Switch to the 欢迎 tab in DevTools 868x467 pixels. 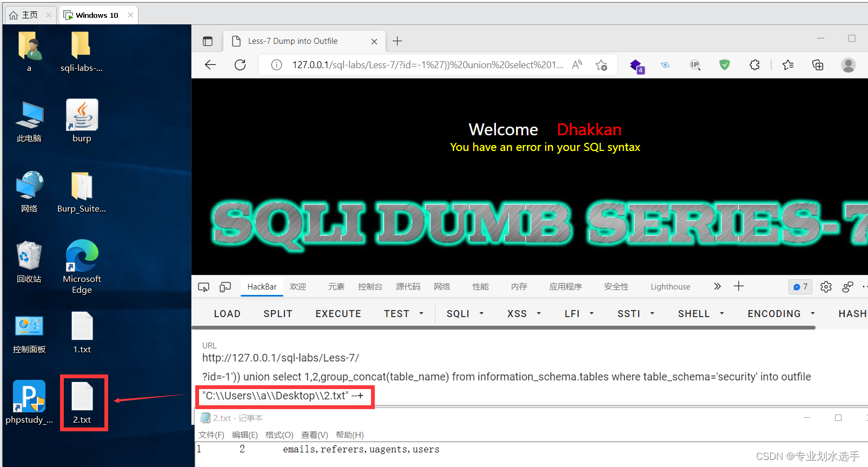pos(298,287)
